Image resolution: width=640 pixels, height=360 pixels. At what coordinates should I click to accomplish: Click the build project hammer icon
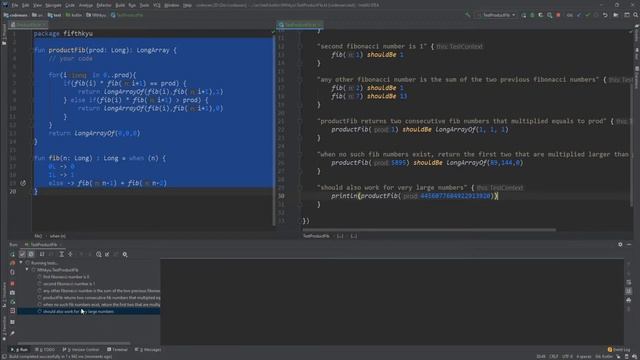pos(468,15)
